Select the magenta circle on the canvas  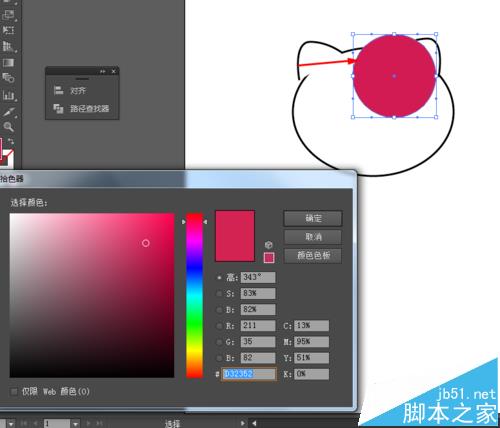click(395, 76)
